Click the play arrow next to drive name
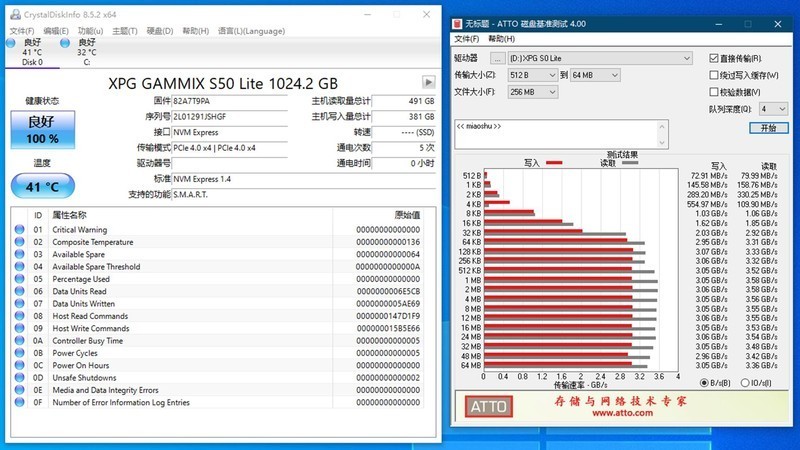Screen dimensions: 800x450 429,82
